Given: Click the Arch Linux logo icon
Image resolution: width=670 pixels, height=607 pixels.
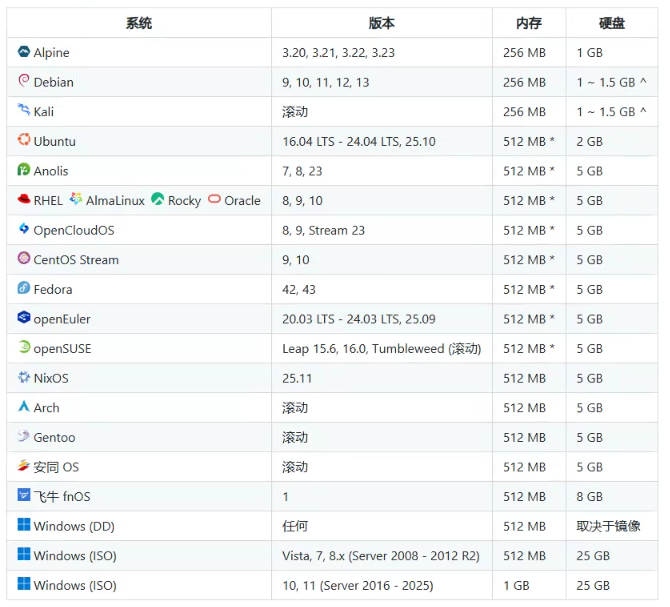Looking at the screenshot, I should [24, 407].
